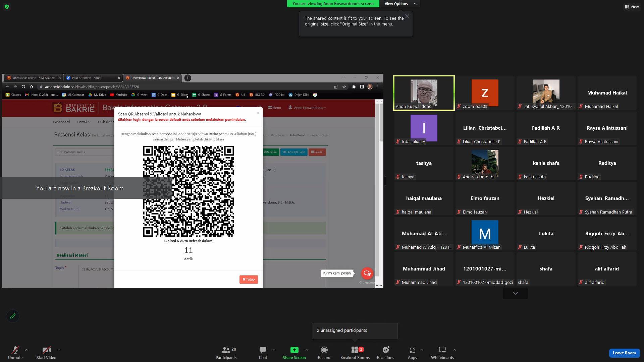Click the Cari Presensi Kelas search field
644x362 pixels.
tap(85, 152)
